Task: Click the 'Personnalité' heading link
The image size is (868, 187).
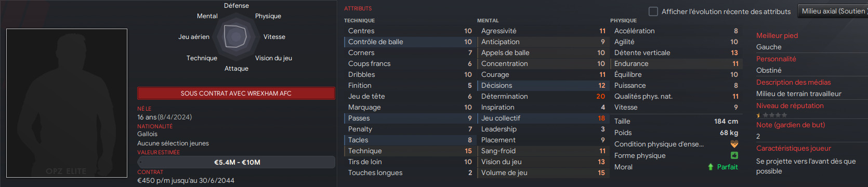Action: pyautogui.click(x=776, y=59)
